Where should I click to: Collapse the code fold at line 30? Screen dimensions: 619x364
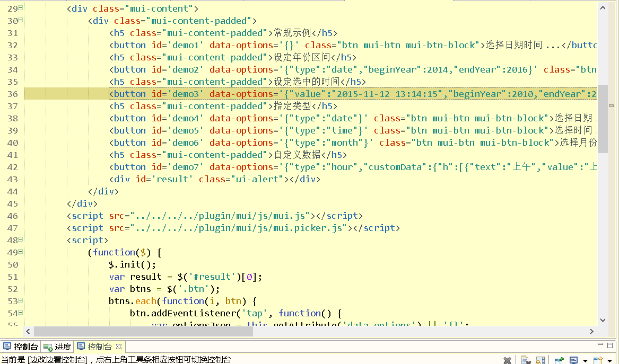click(x=21, y=20)
